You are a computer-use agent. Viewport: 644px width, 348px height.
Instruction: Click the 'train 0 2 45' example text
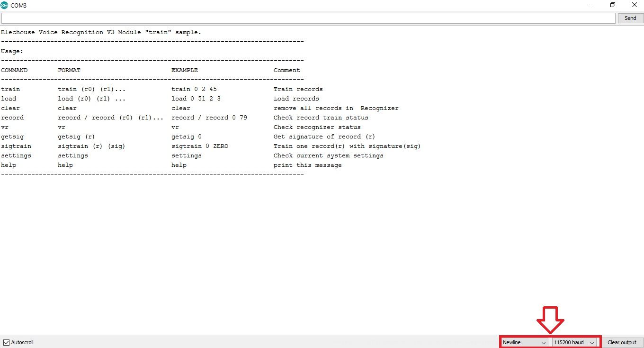tap(194, 89)
